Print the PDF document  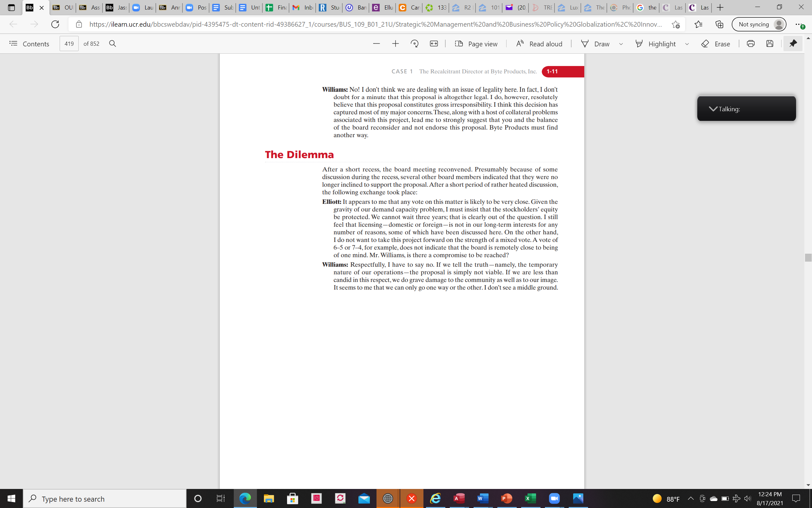click(751, 44)
